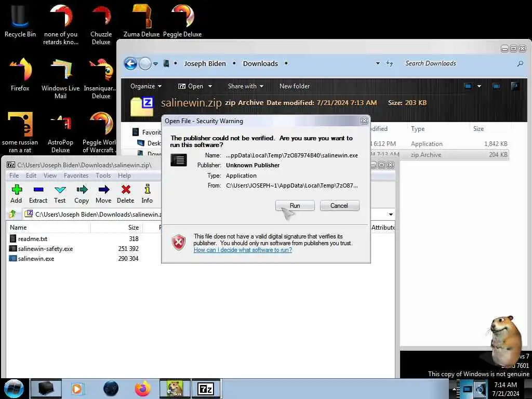Click the hamster desktop pet character
The image size is (532, 399).
[504, 341]
